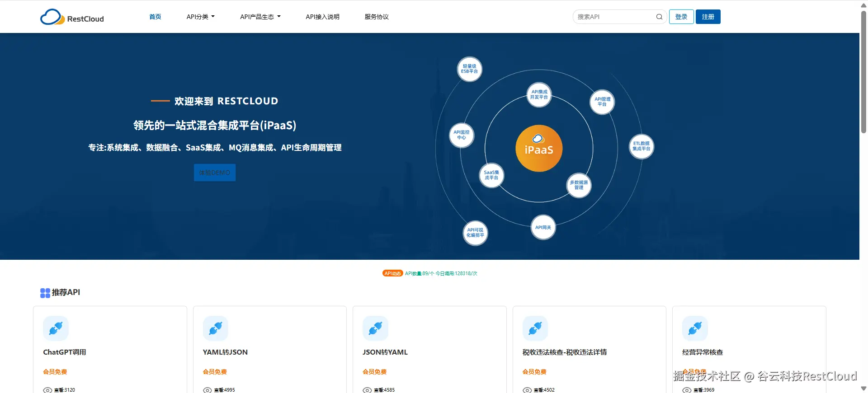Click the 登录 button

(681, 17)
